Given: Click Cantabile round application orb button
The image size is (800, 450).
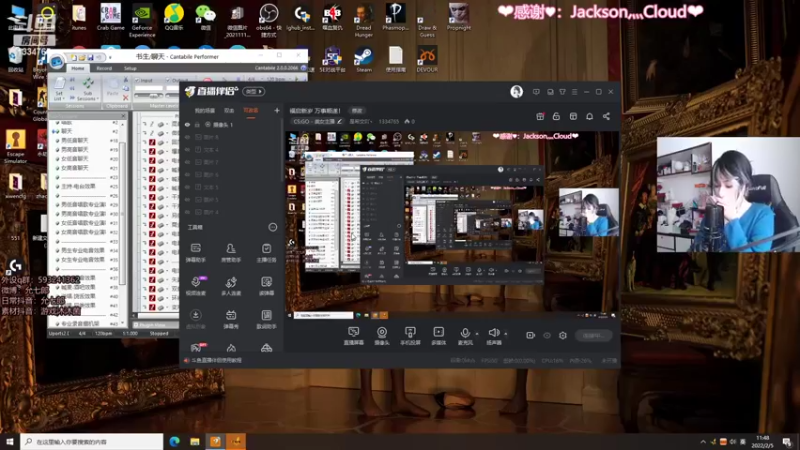Looking at the screenshot, I should (56, 61).
